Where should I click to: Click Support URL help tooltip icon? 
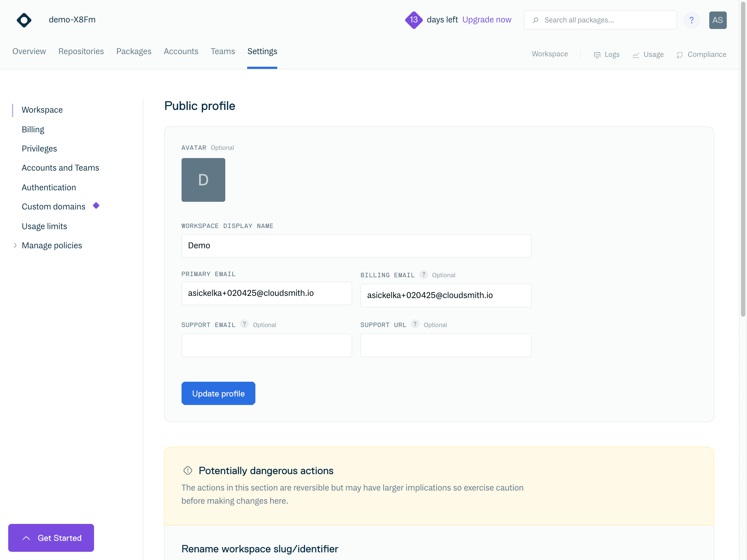pos(415,324)
